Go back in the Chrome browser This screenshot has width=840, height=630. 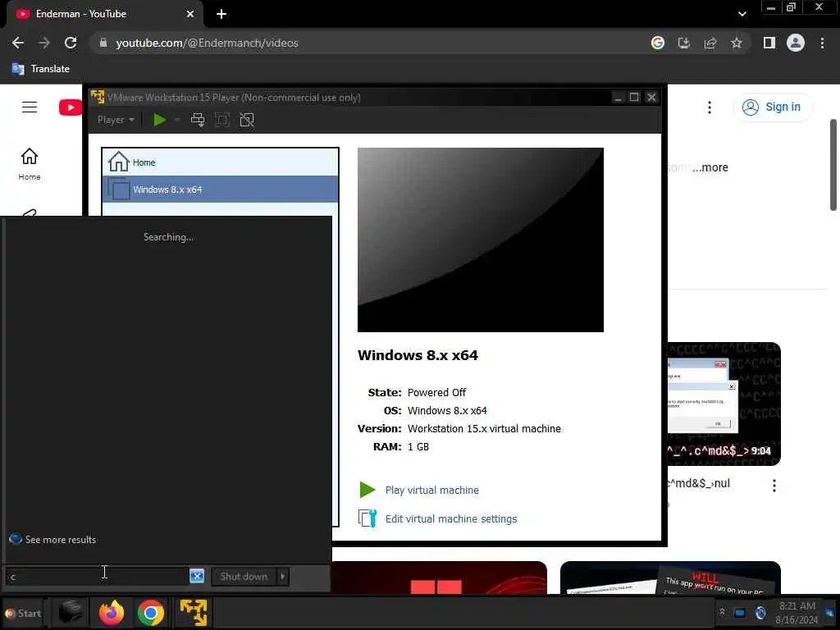[x=18, y=43]
